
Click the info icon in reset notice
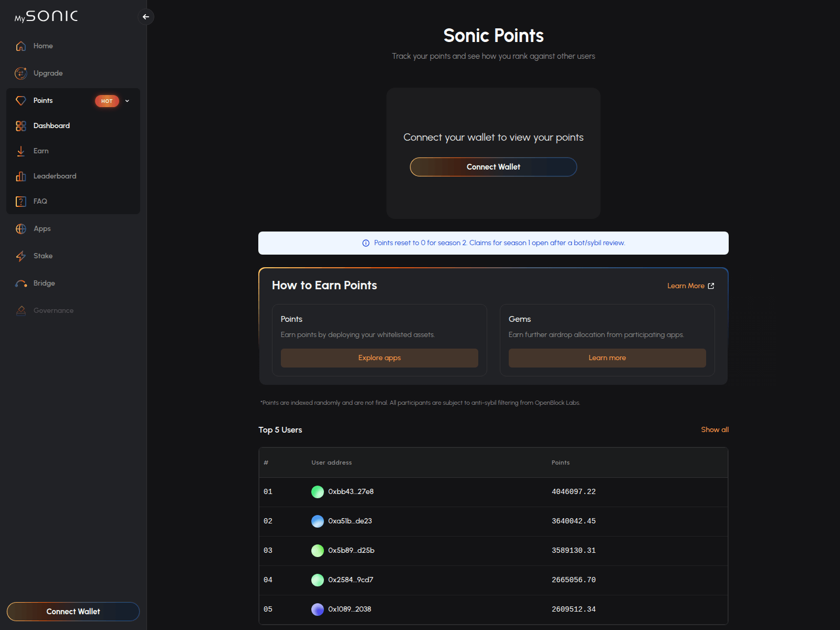pos(366,243)
